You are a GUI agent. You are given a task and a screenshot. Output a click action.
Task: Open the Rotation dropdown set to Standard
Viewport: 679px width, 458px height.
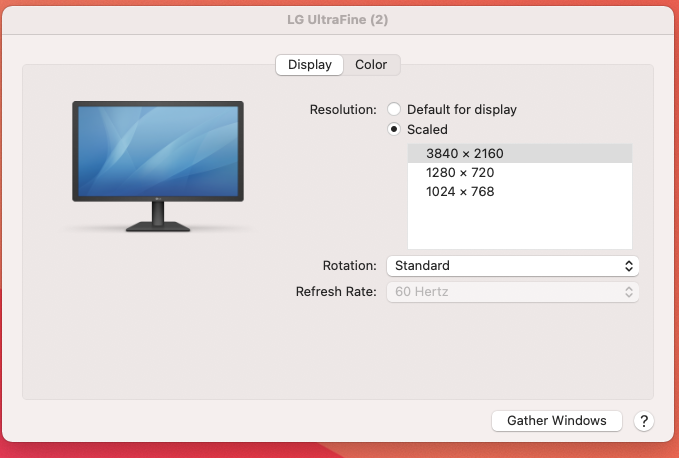pyautogui.click(x=512, y=265)
